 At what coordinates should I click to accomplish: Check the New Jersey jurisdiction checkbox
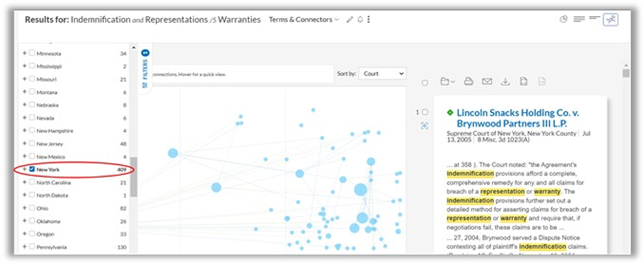pos(32,144)
